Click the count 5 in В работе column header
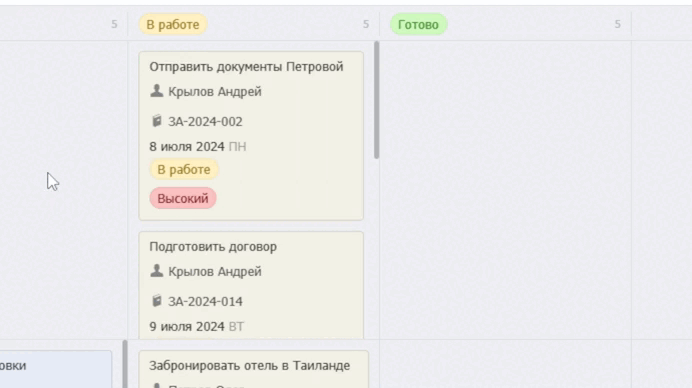Screen dimensions: 692x388 coord(366,24)
